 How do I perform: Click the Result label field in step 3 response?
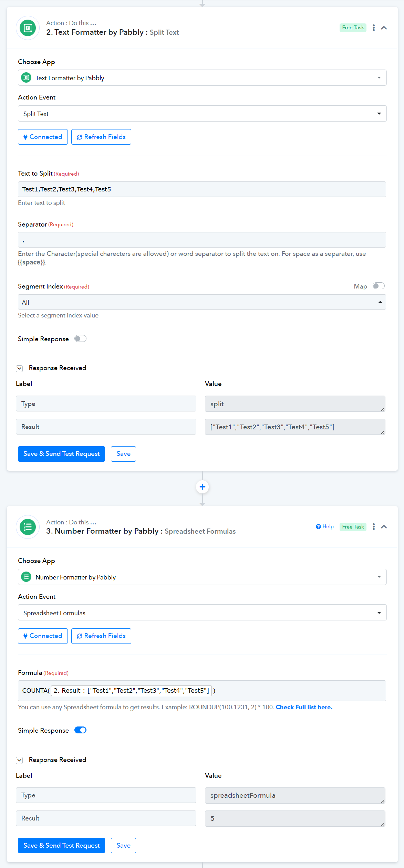click(x=106, y=818)
